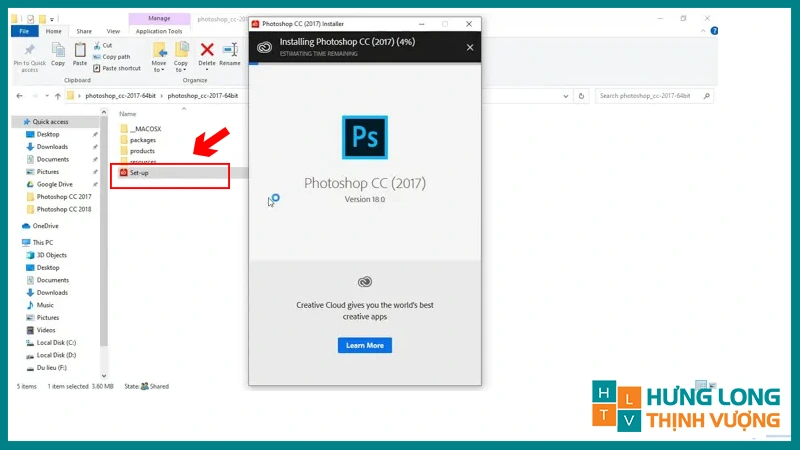Select This PC in navigation pane

point(42,243)
